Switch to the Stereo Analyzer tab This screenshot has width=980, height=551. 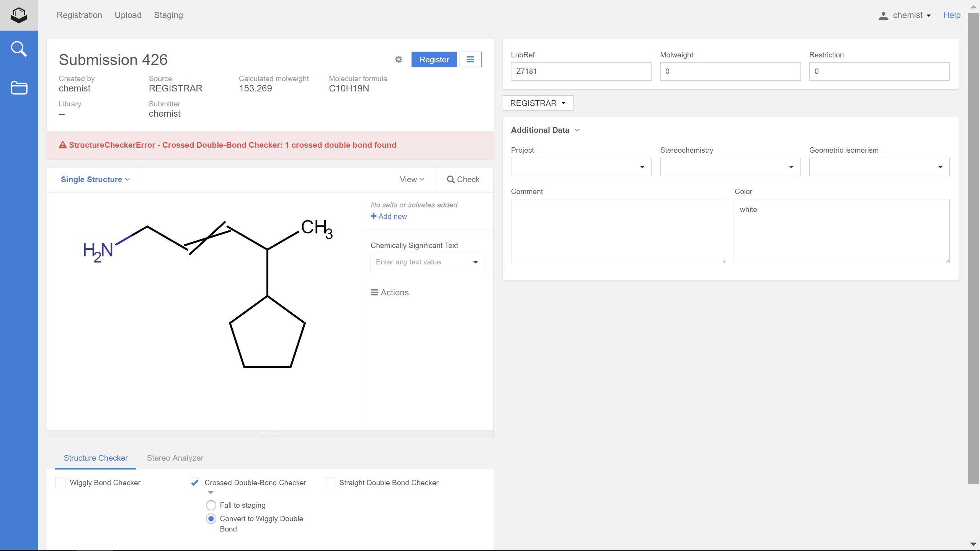[x=175, y=458]
